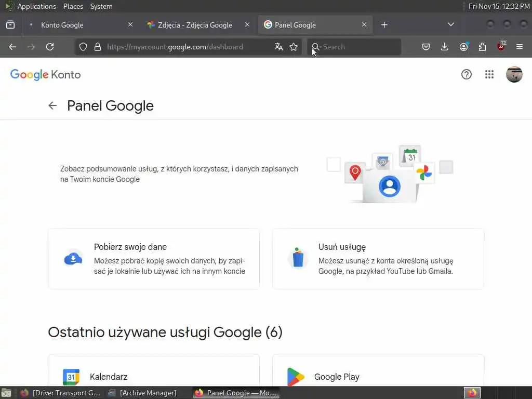Viewport: 532px width, 399px height.
Task: Click the show desktop icon in the bottom panel
Action: (6, 393)
